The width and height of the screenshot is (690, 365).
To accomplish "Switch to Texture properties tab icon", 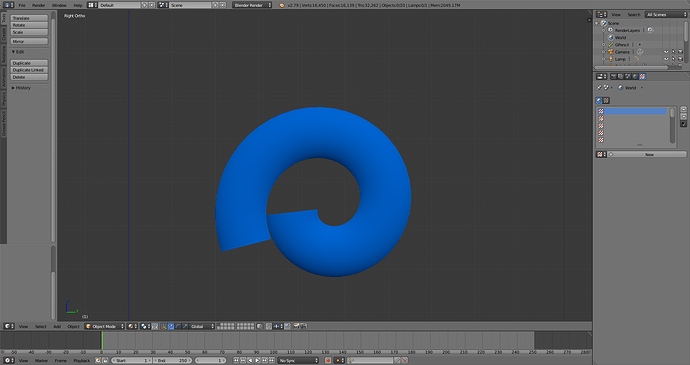I will pyautogui.click(x=642, y=76).
